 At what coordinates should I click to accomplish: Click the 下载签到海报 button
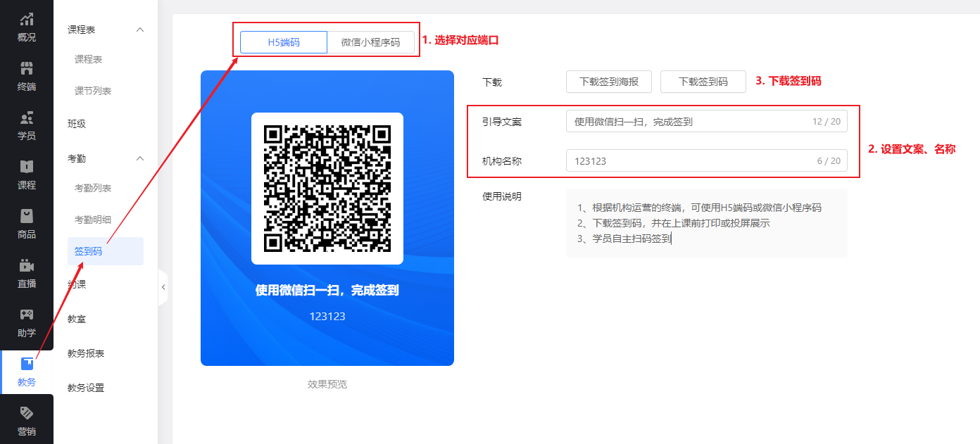point(609,82)
